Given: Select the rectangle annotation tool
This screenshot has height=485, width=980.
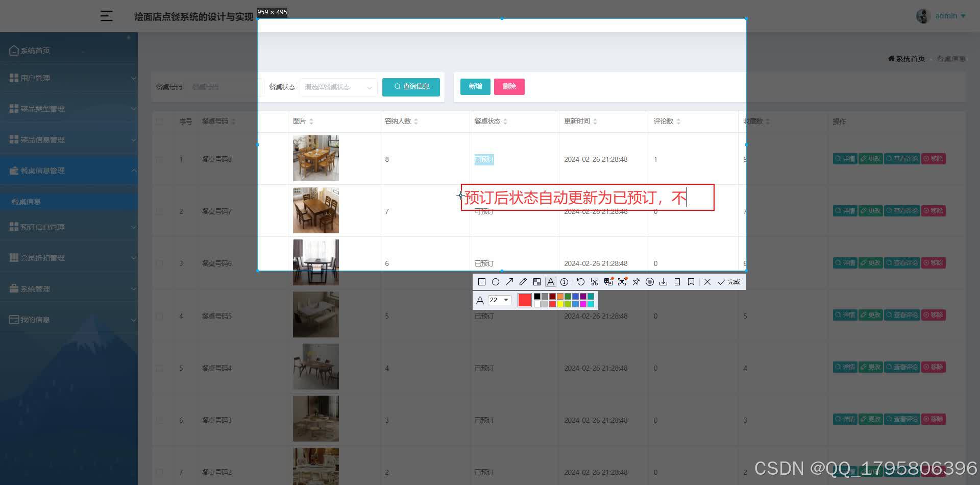Looking at the screenshot, I should [481, 282].
